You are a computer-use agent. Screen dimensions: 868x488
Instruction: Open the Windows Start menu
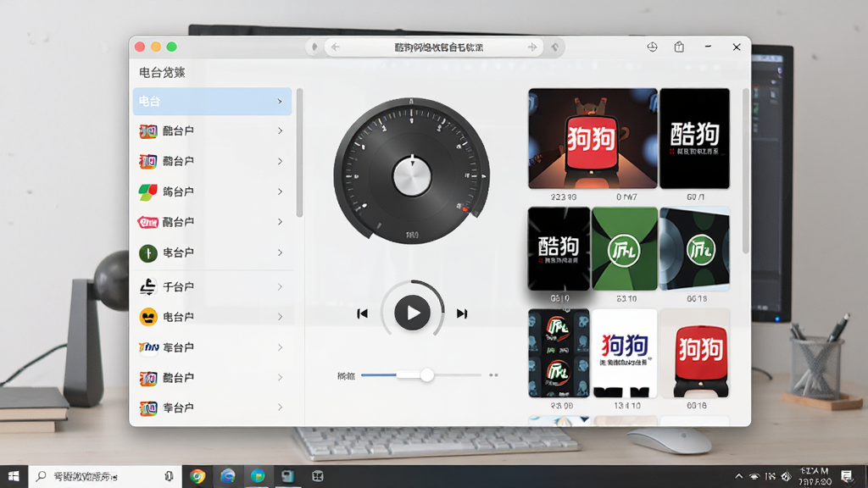(x=14, y=476)
